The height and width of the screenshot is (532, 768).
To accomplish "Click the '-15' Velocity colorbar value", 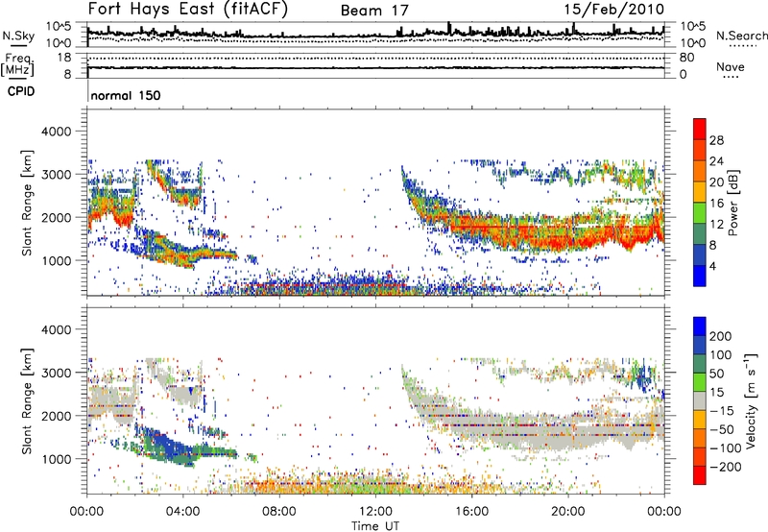I will (722, 410).
